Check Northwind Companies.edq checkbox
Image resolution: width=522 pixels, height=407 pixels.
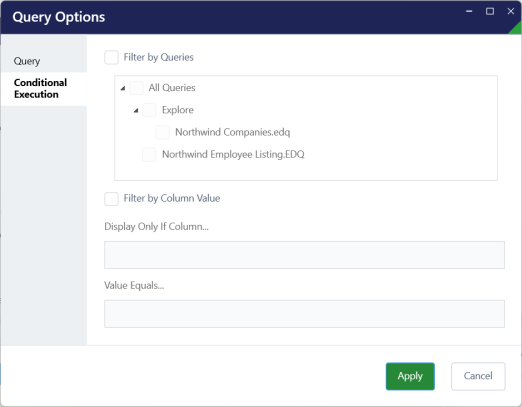pyautogui.click(x=163, y=132)
